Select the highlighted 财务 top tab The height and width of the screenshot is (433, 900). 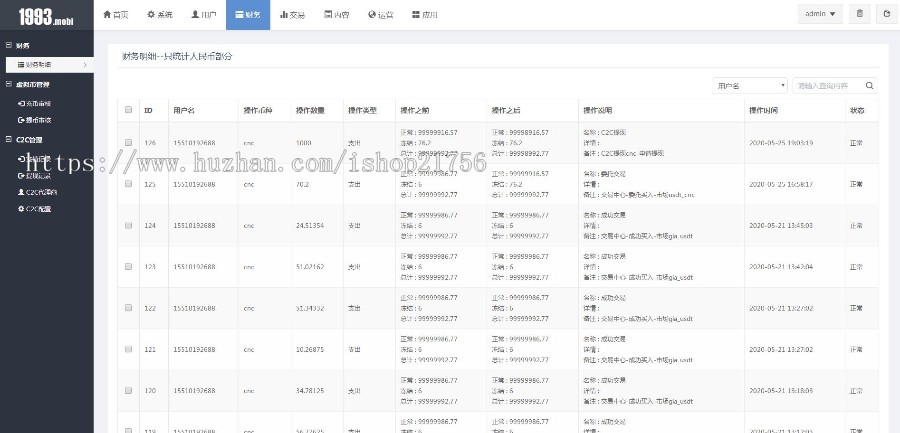coord(248,15)
